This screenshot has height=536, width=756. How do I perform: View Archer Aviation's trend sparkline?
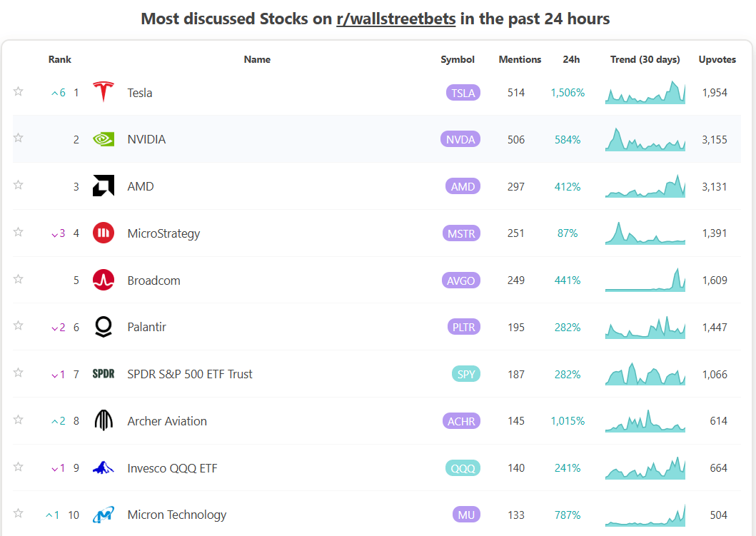[645, 421]
